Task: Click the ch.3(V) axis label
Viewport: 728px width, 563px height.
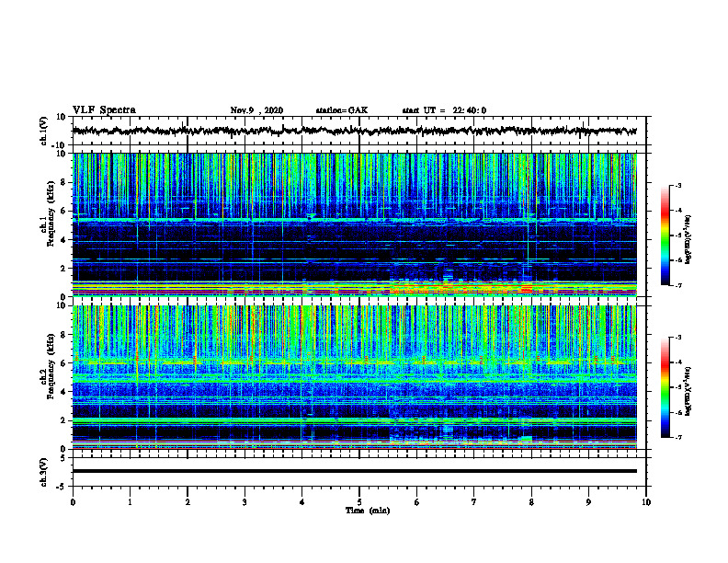Action: click(x=44, y=472)
